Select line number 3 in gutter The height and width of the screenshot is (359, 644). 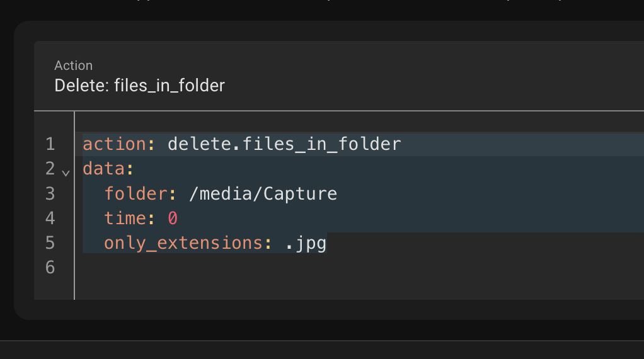[x=50, y=193]
